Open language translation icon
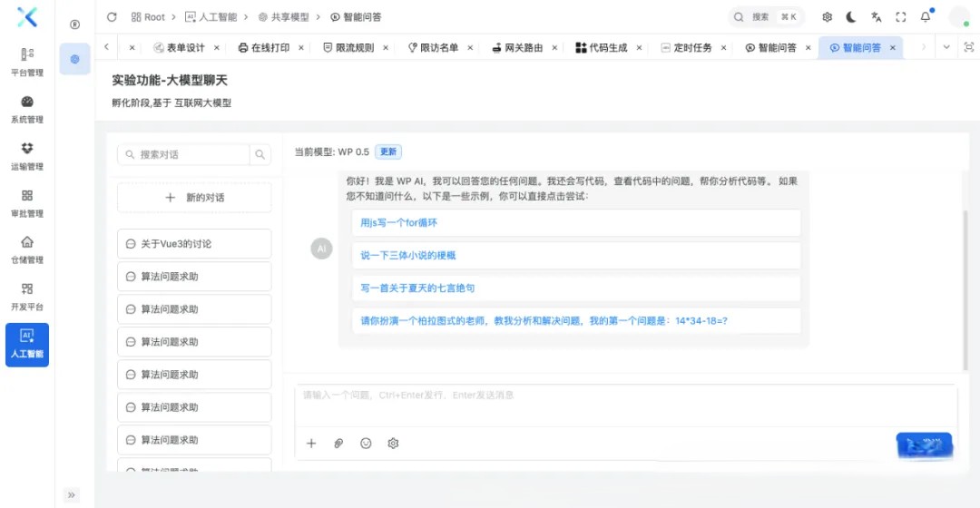 pos(877,17)
